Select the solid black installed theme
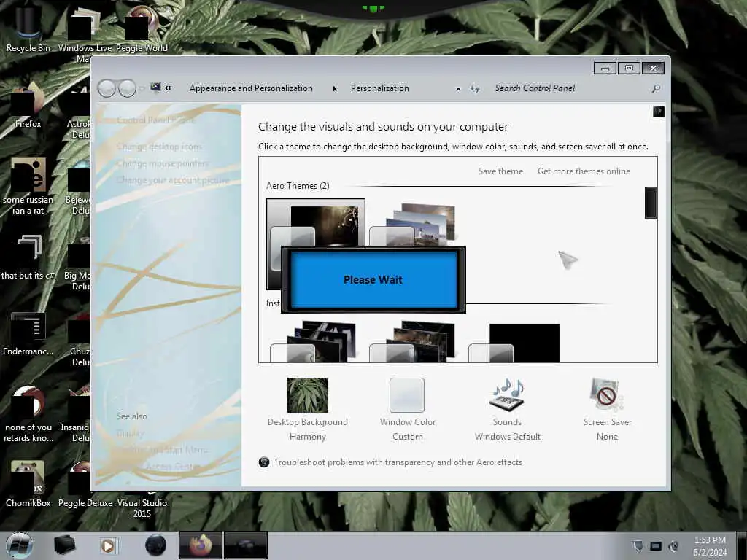This screenshot has width=747, height=560. [514, 343]
